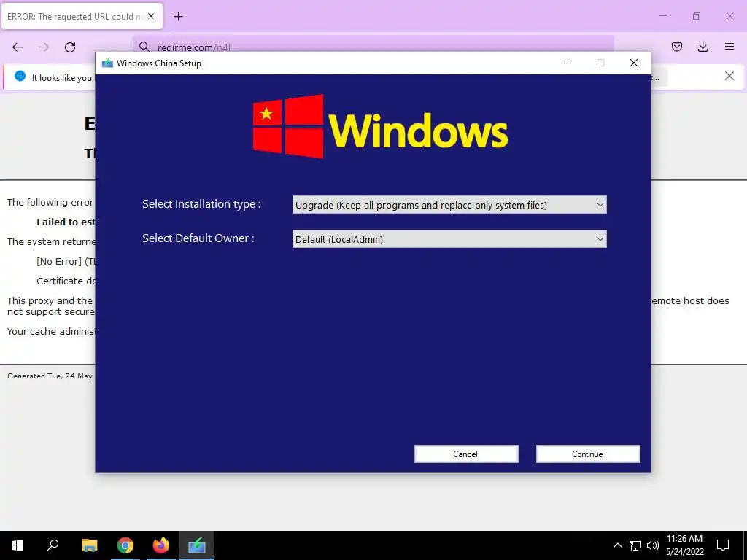Click the red Windows flag logo
The width and height of the screenshot is (747, 560).
[x=288, y=126]
